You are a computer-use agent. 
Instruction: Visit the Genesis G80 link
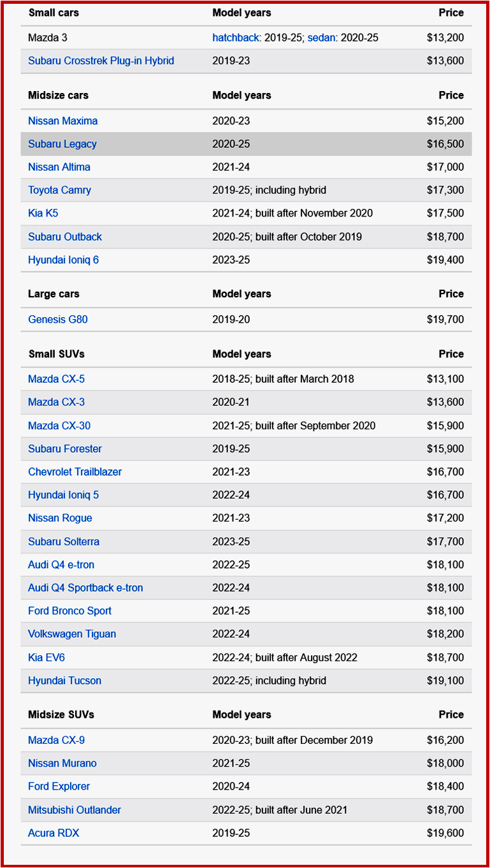(x=58, y=320)
